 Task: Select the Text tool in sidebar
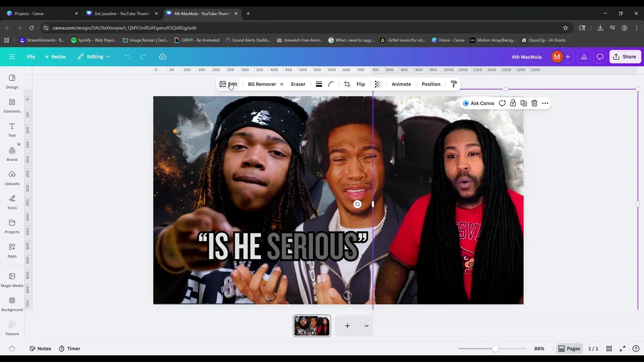tap(12, 130)
